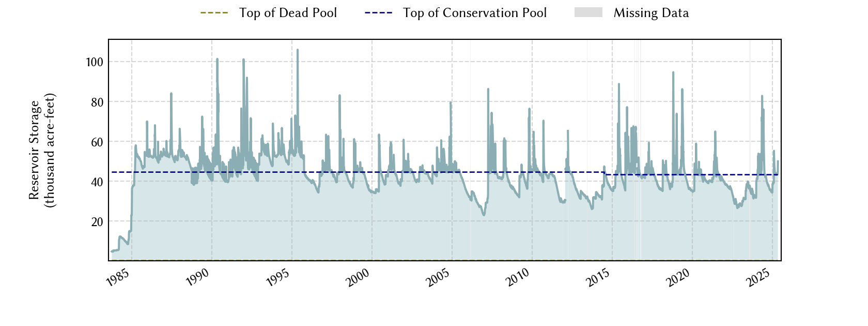
Task: Click the x-axis label 1985
Action: pyautogui.click(x=118, y=278)
